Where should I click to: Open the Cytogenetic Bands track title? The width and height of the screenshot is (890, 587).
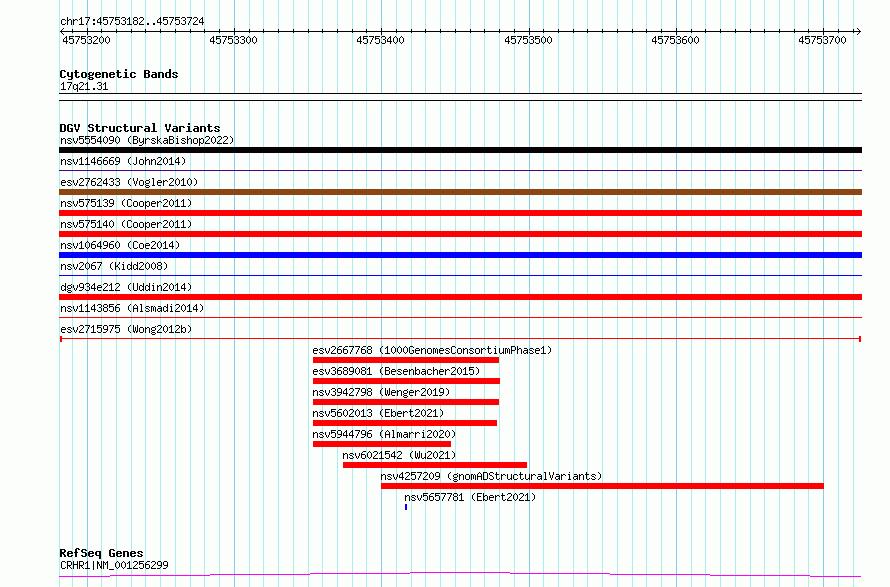pyautogui.click(x=119, y=74)
